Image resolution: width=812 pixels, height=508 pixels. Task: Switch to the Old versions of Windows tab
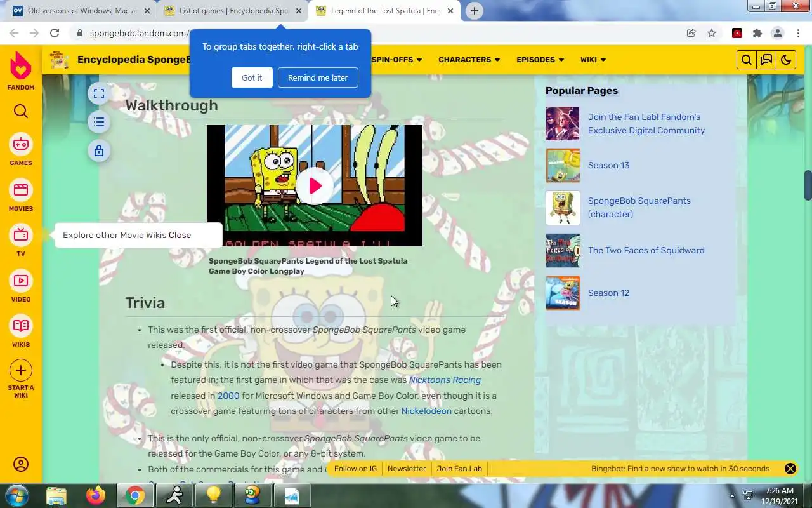point(78,11)
